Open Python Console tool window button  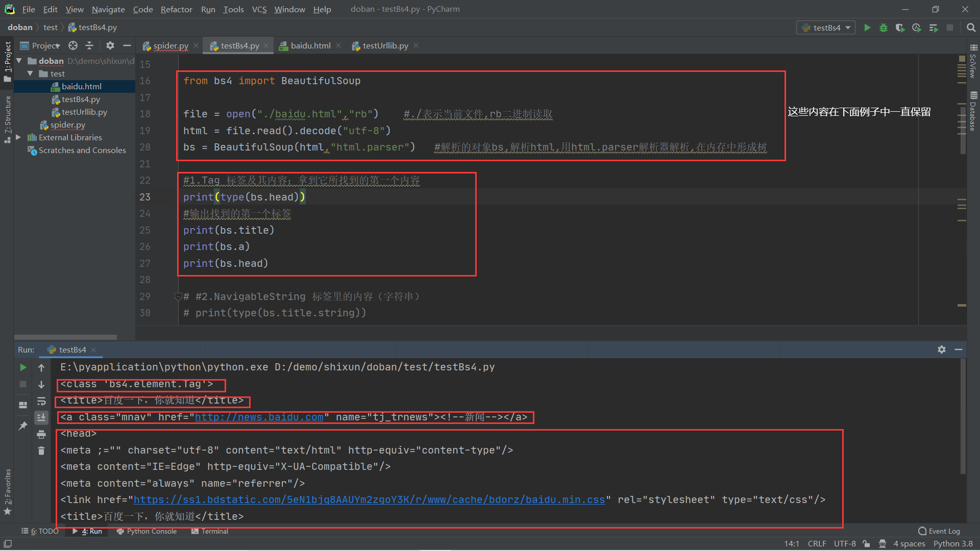(x=147, y=531)
